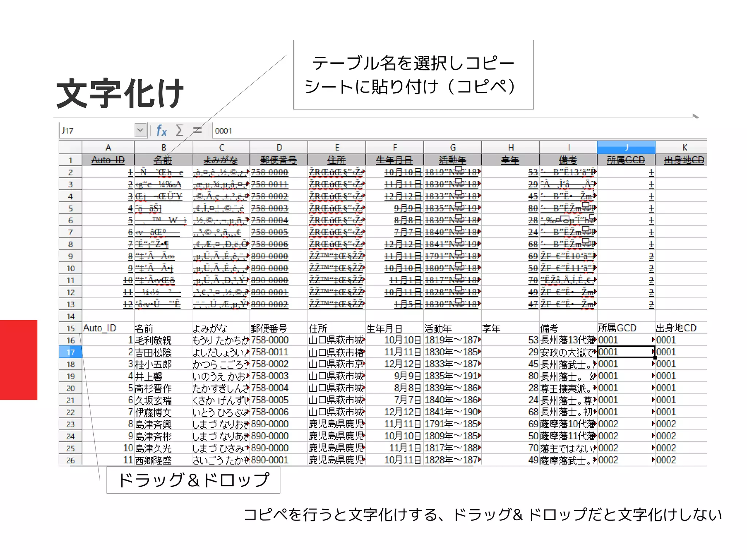Click strikethrough '所属GCD' cell in row 1
Image resolution: width=747 pixels, height=560 pixels.
click(626, 160)
